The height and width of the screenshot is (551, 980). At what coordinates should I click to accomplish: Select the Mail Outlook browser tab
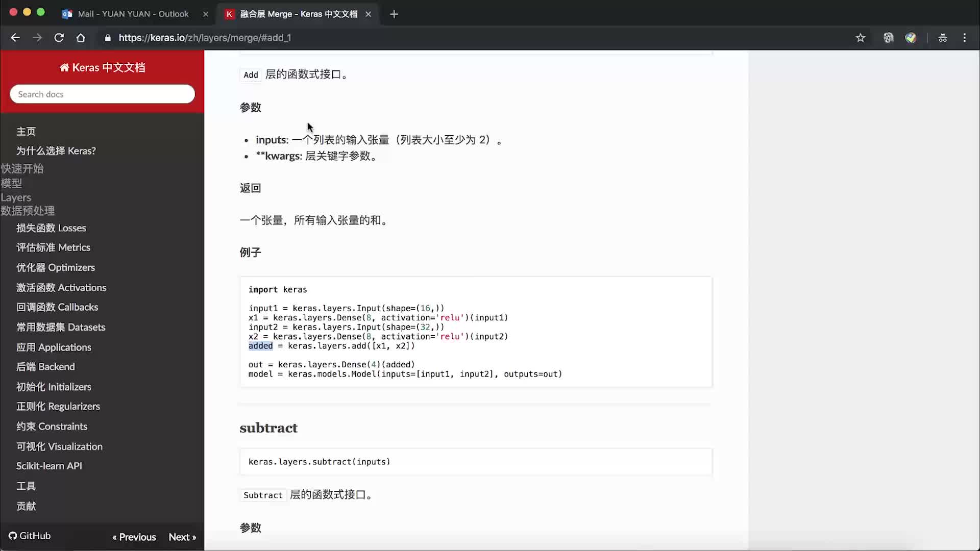tap(134, 14)
